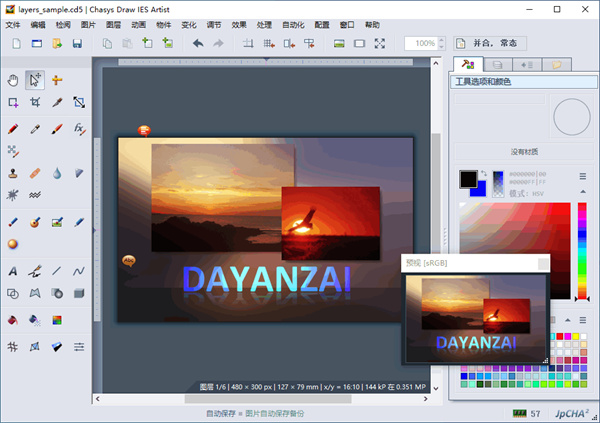Screen dimensions: 600x423
Task: Switch to the folder panel tab
Action: pos(557,65)
